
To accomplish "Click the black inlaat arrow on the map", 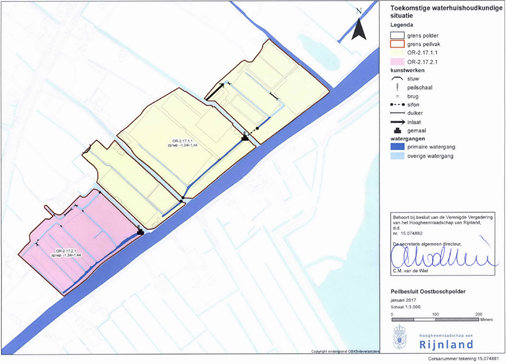I will 215,91.
